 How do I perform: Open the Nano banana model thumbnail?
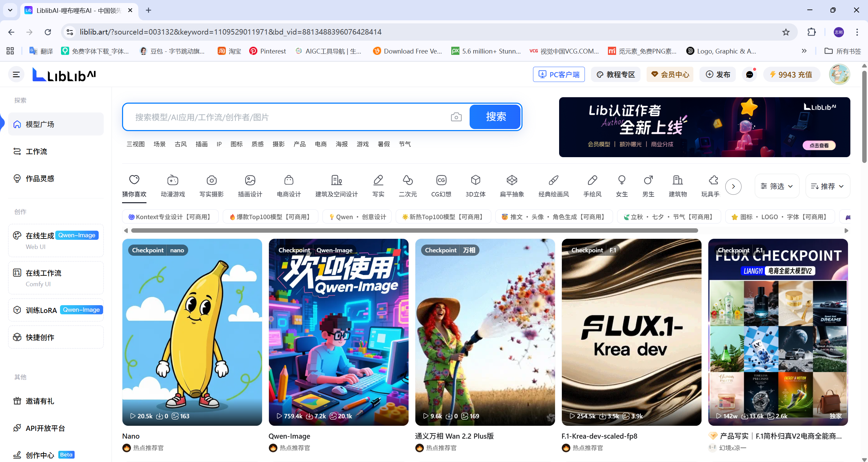coord(192,332)
